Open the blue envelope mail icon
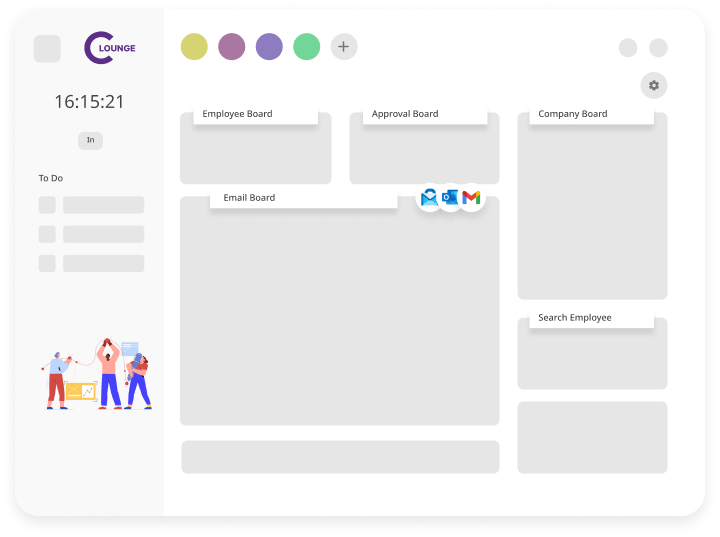The image size is (720, 537). tap(429, 198)
